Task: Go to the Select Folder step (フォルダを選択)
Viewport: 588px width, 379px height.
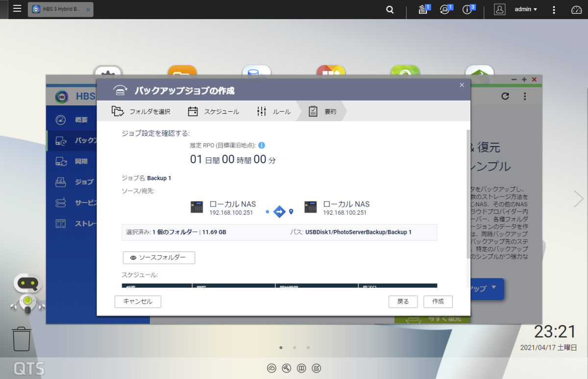Action: (141, 111)
